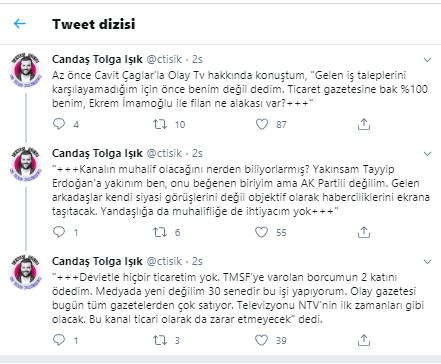Share the first tweet via share icon
This screenshot has width=441, height=364.
(x=364, y=124)
